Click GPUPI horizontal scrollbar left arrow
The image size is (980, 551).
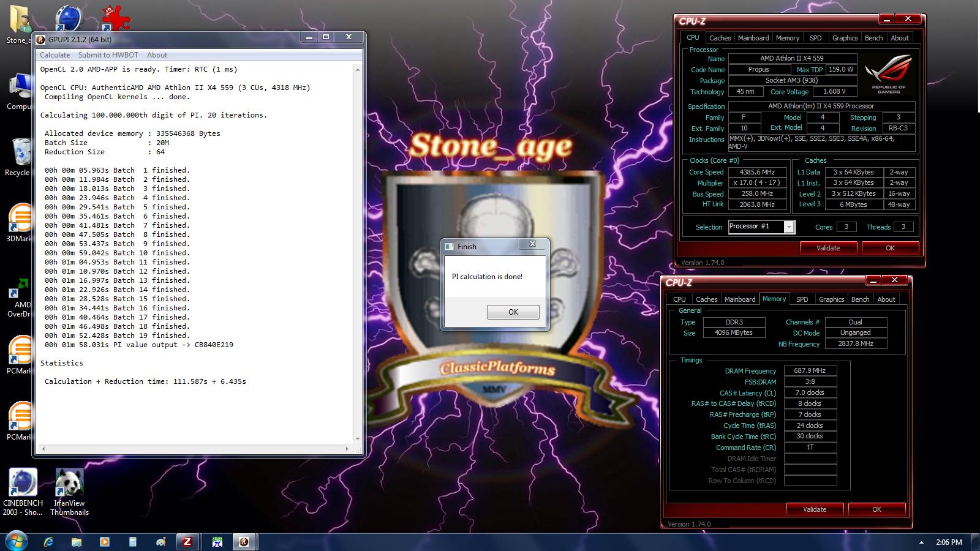point(43,449)
